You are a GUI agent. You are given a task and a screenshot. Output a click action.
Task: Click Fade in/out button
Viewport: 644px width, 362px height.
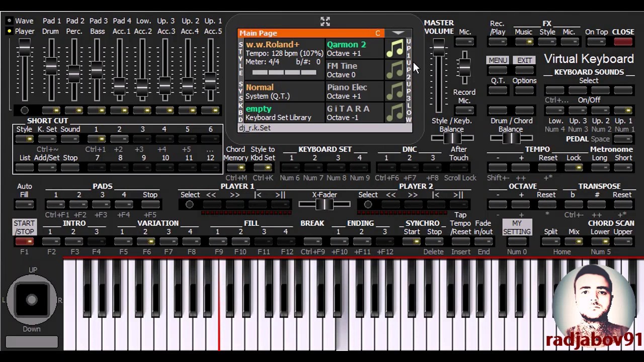tap(484, 242)
